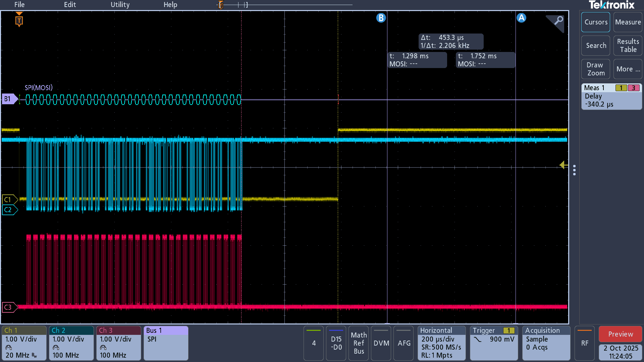Add channel 4
The width and height of the screenshot is (644, 362).
point(314,343)
